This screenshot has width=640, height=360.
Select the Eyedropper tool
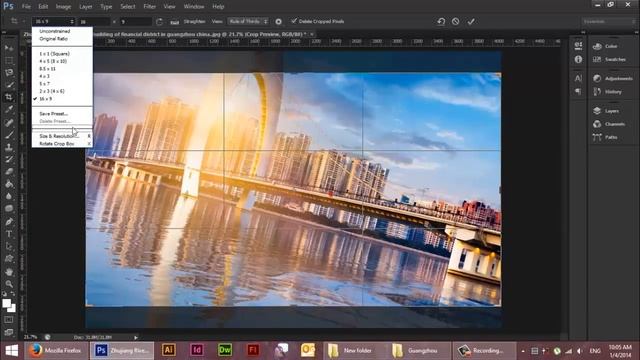tap(9, 109)
